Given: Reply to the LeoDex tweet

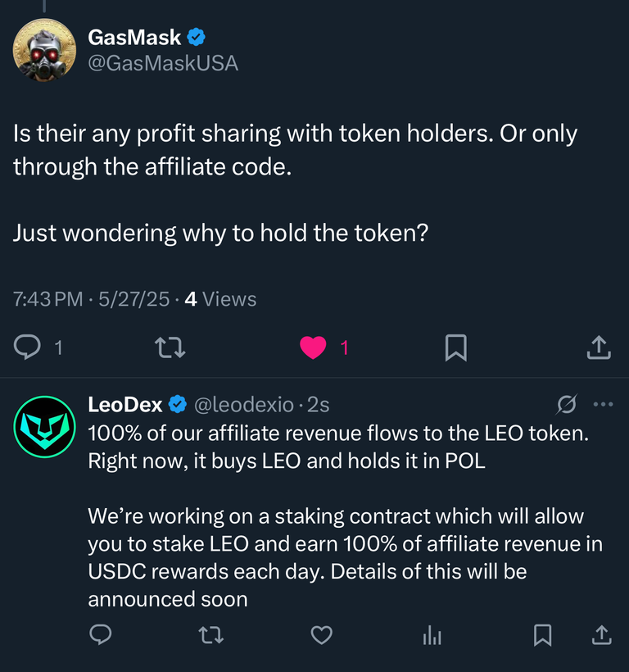Looking at the screenshot, I should tap(101, 634).
